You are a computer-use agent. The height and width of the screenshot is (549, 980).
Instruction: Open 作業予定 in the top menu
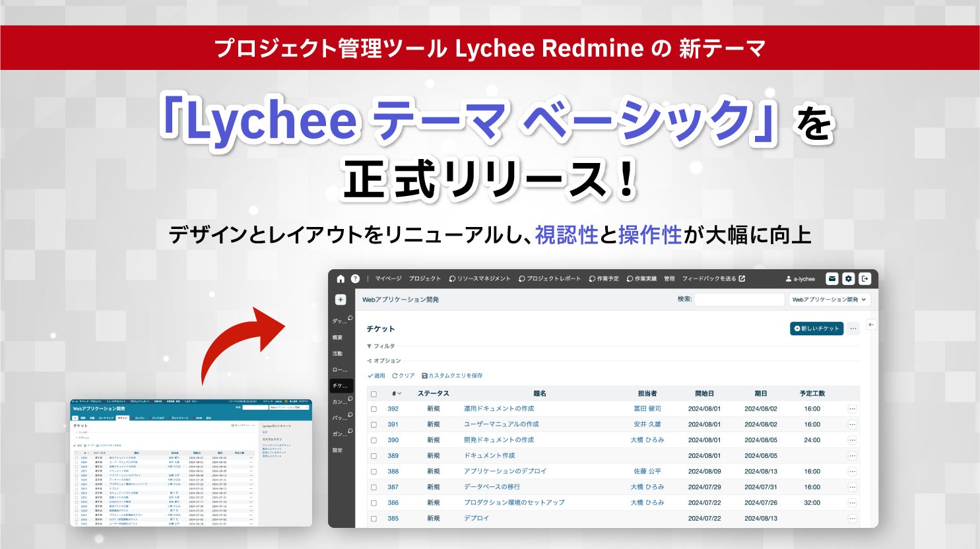pos(604,278)
